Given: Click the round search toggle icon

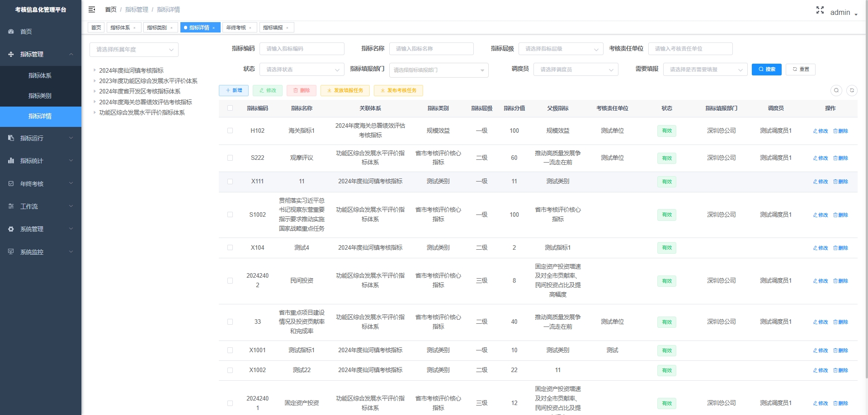Looking at the screenshot, I should [x=836, y=90].
